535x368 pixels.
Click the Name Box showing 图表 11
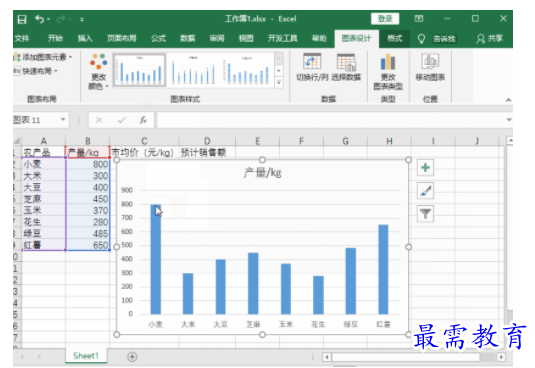point(36,120)
